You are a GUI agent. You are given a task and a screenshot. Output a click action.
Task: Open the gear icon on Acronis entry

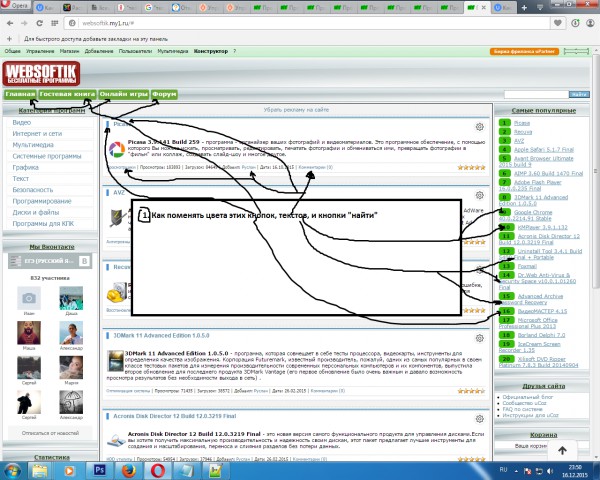click(479, 419)
